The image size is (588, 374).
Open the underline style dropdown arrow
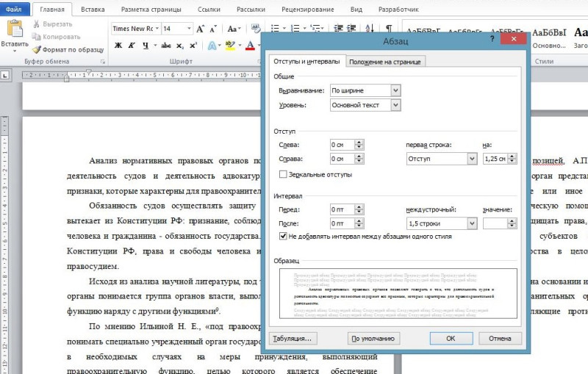pos(155,46)
